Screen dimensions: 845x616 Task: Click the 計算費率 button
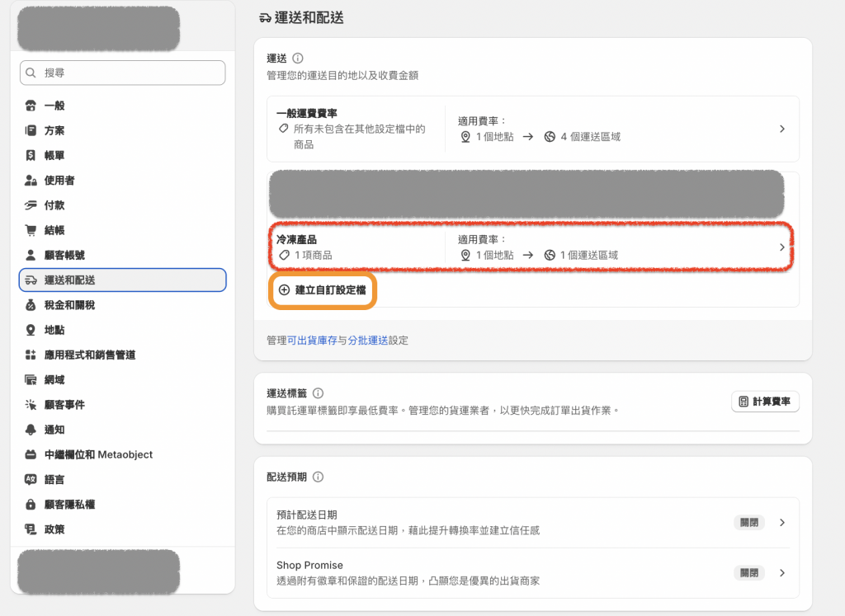765,402
